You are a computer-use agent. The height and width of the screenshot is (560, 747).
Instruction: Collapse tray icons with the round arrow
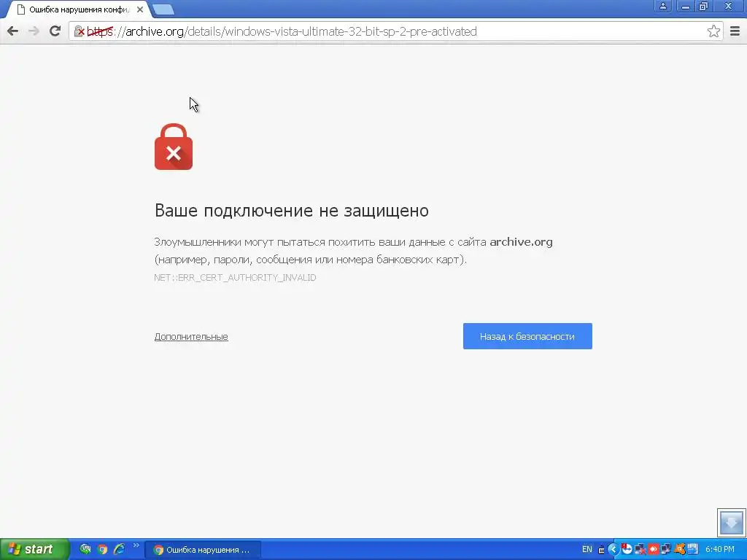[613, 550]
